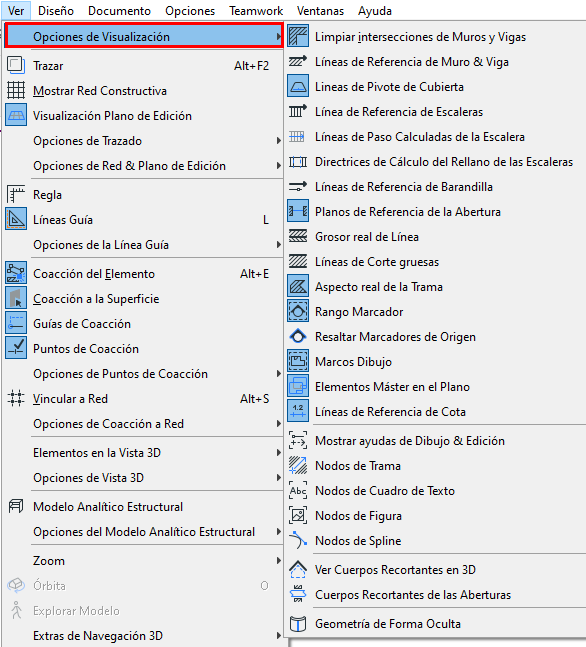Click the Alt+F2 shortcut text for Trazar
This screenshot has width=586, height=647.
pyautogui.click(x=251, y=66)
